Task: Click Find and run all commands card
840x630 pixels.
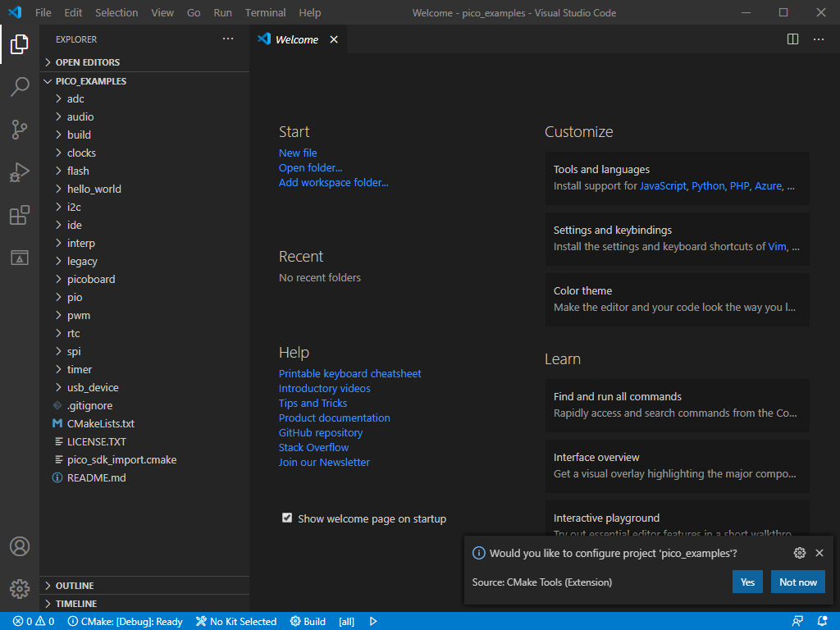Action: click(x=677, y=405)
